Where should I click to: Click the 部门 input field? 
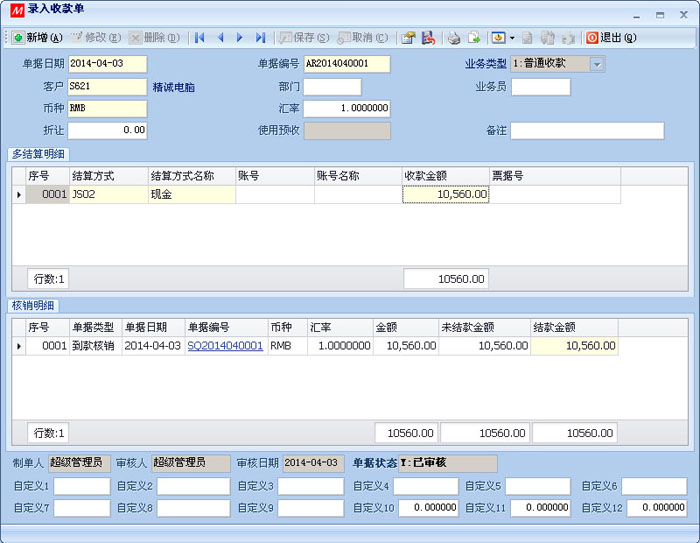point(332,87)
